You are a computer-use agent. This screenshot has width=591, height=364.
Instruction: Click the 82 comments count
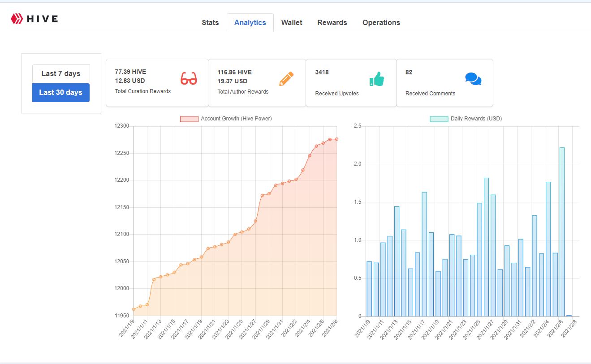[409, 72]
